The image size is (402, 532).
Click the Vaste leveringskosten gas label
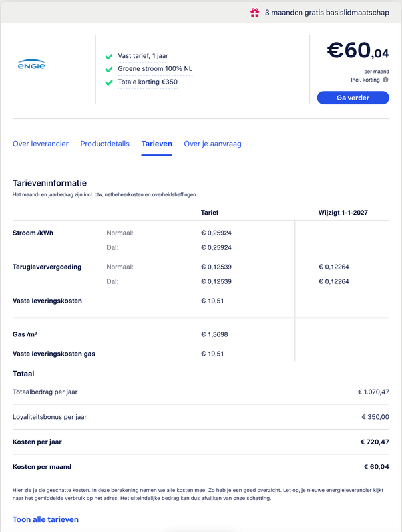[x=54, y=354]
